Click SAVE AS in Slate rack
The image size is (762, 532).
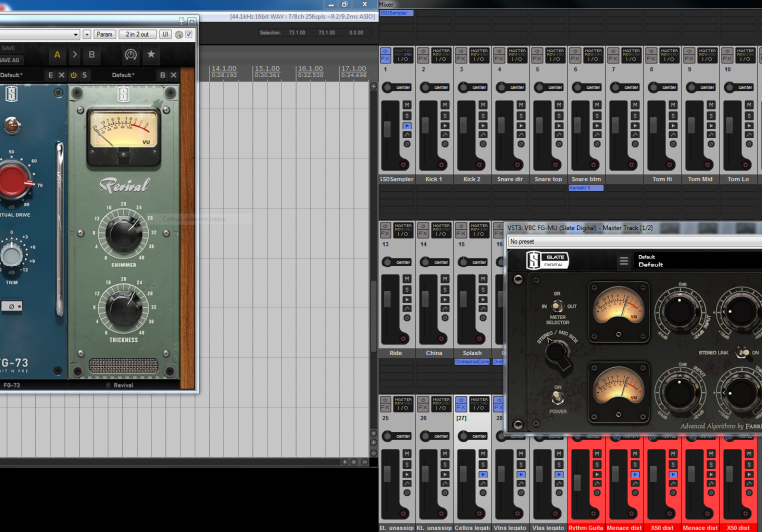(9, 60)
